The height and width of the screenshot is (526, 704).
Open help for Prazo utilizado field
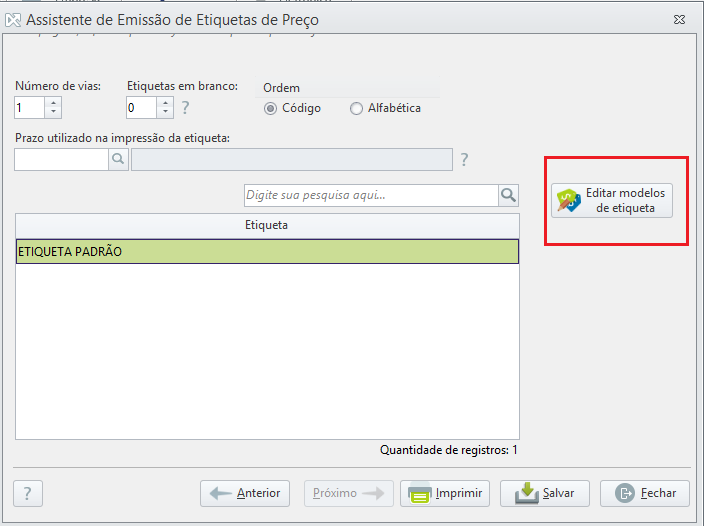point(464,160)
